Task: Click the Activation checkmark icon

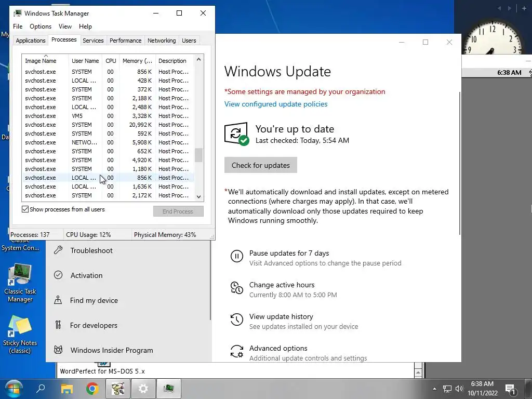Action: coord(58,275)
